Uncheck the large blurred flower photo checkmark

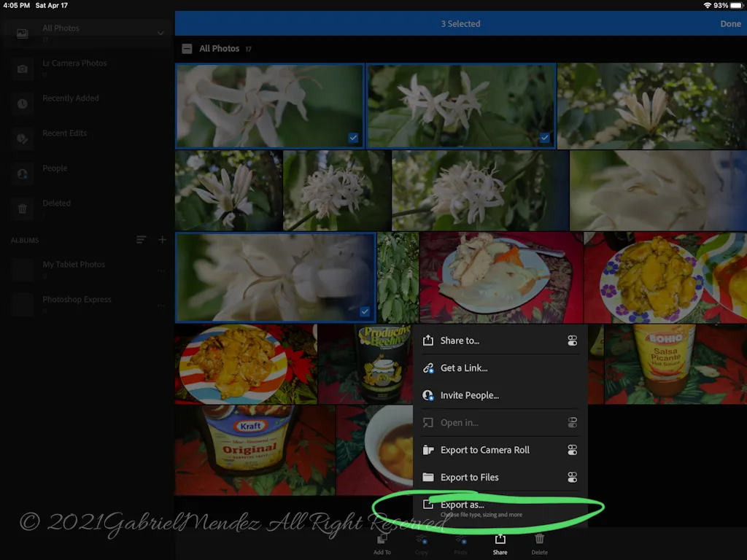[365, 311]
